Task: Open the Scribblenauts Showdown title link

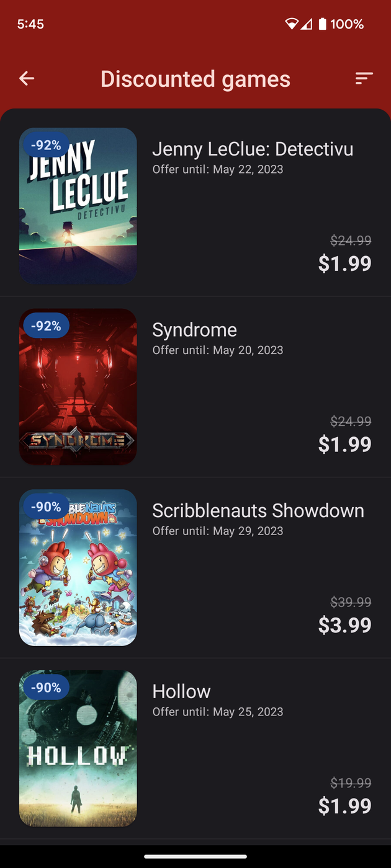Action: 258,511
